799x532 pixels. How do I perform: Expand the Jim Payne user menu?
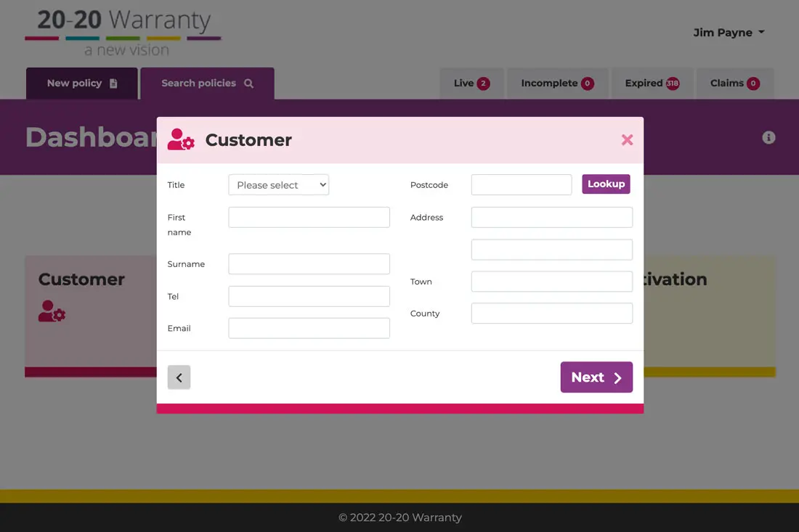tap(729, 33)
